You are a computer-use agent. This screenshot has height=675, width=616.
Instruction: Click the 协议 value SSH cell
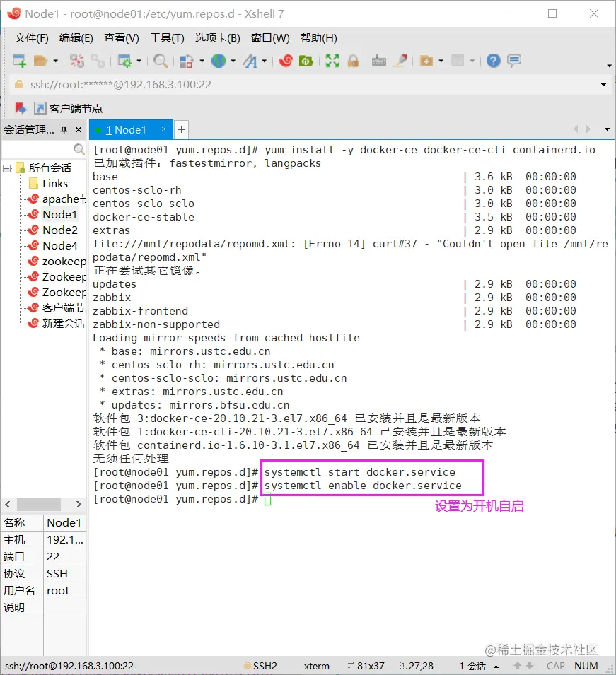[65, 574]
